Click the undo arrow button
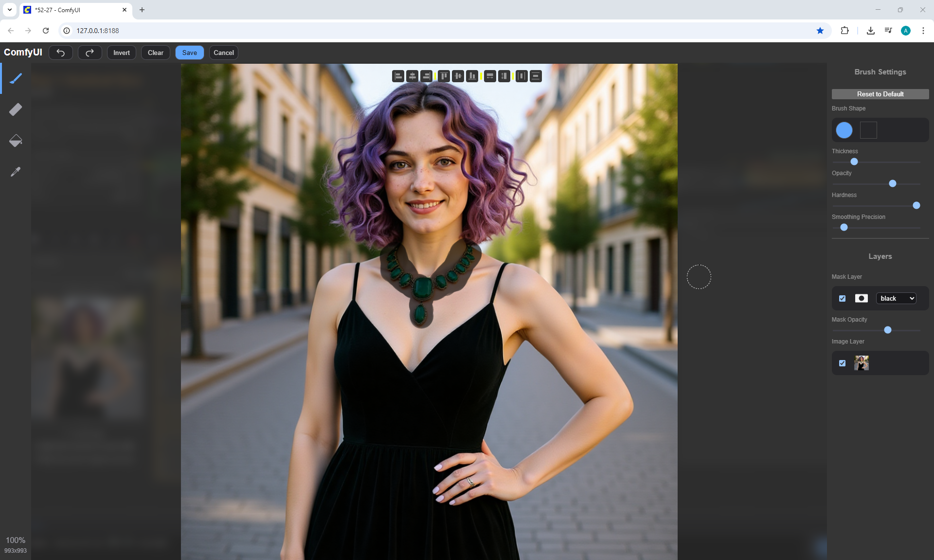934x560 pixels. pyautogui.click(x=61, y=53)
